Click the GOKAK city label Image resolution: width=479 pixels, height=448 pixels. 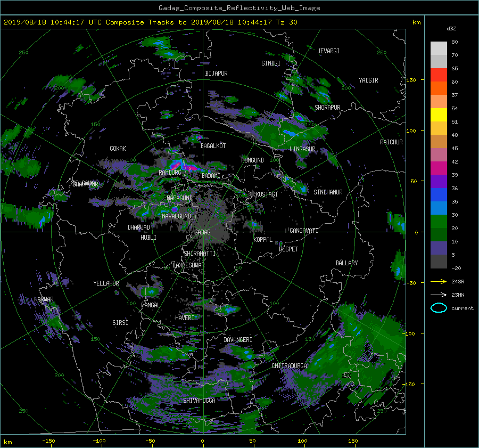(x=118, y=149)
